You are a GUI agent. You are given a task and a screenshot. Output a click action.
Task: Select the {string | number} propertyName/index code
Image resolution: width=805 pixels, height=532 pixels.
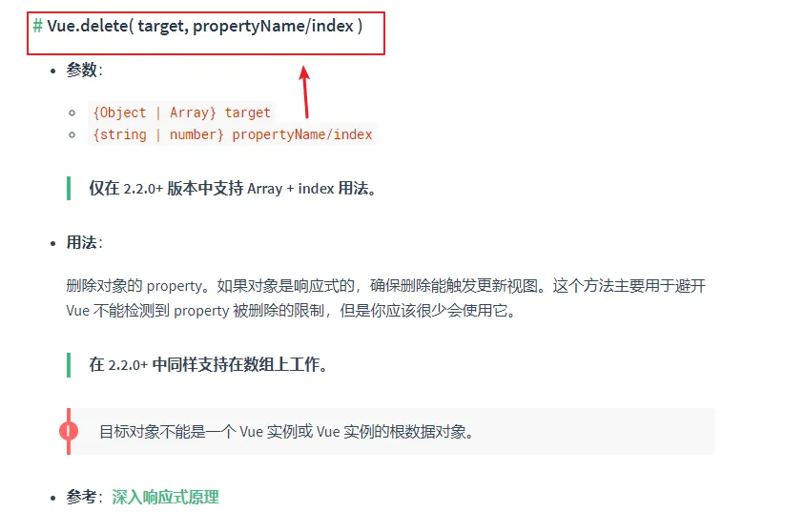click(x=233, y=134)
